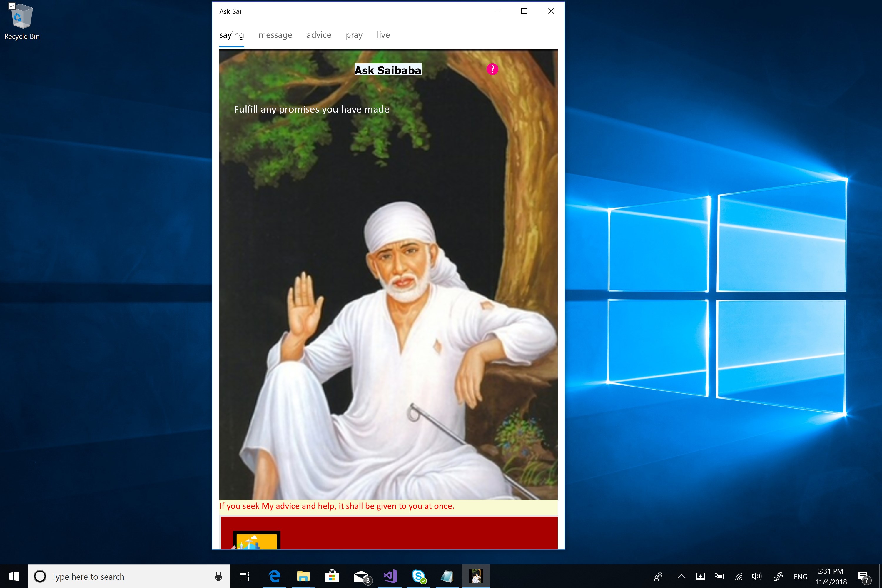Expand the hidden system tray icons chevron

point(682,577)
